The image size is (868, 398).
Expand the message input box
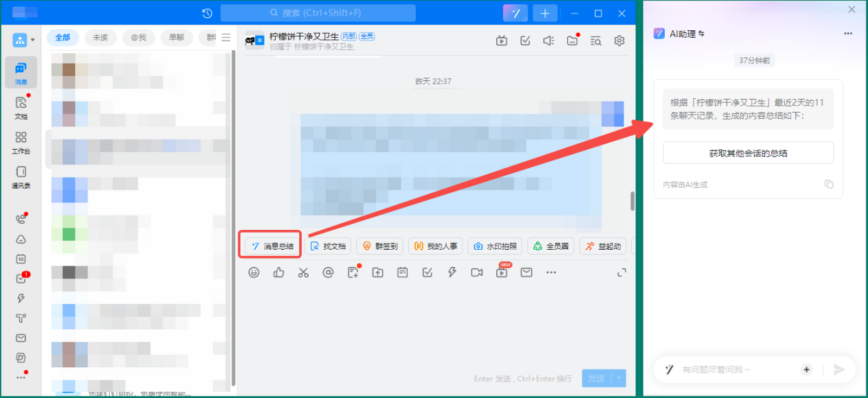[x=622, y=272]
